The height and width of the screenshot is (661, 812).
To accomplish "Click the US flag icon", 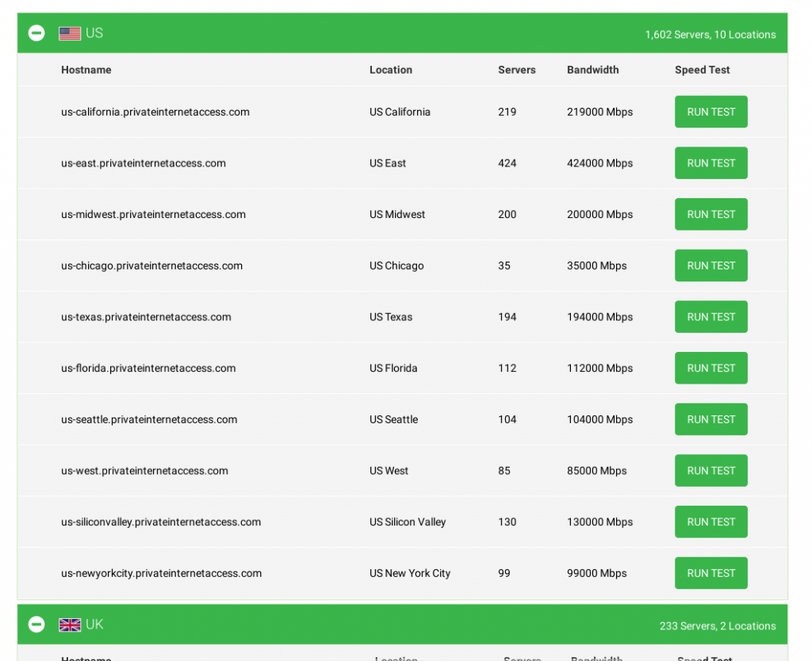I will click(x=70, y=33).
